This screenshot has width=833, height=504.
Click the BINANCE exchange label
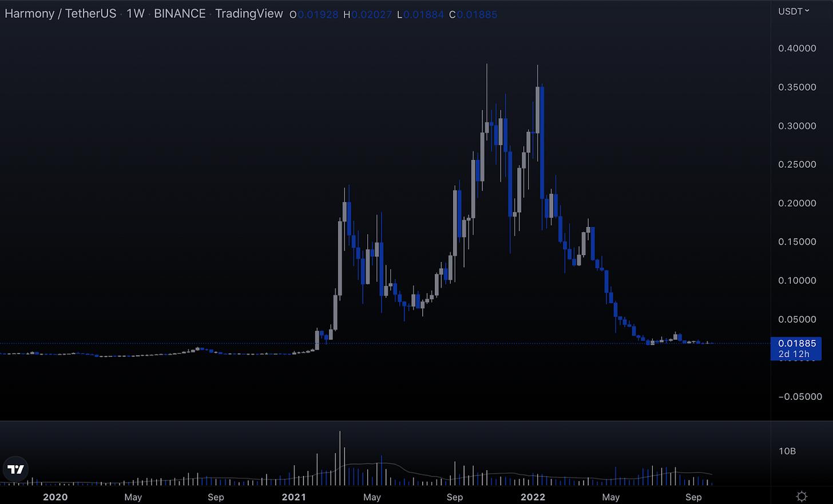(180, 14)
